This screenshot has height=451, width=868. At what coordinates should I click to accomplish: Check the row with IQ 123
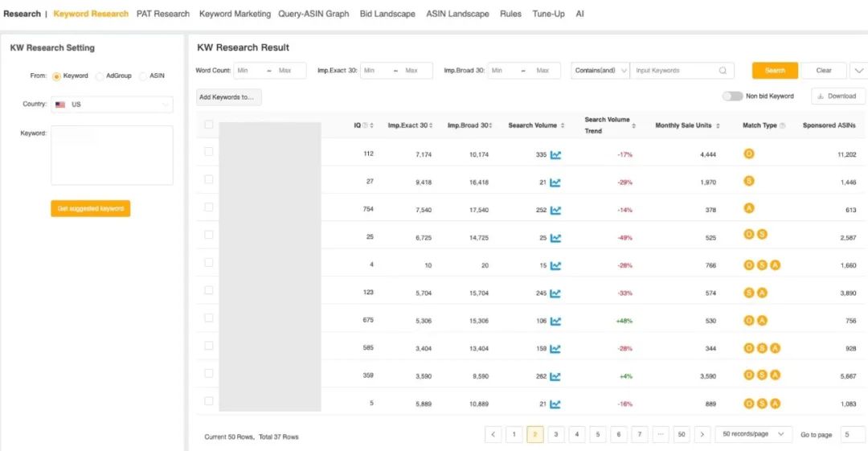point(209,289)
